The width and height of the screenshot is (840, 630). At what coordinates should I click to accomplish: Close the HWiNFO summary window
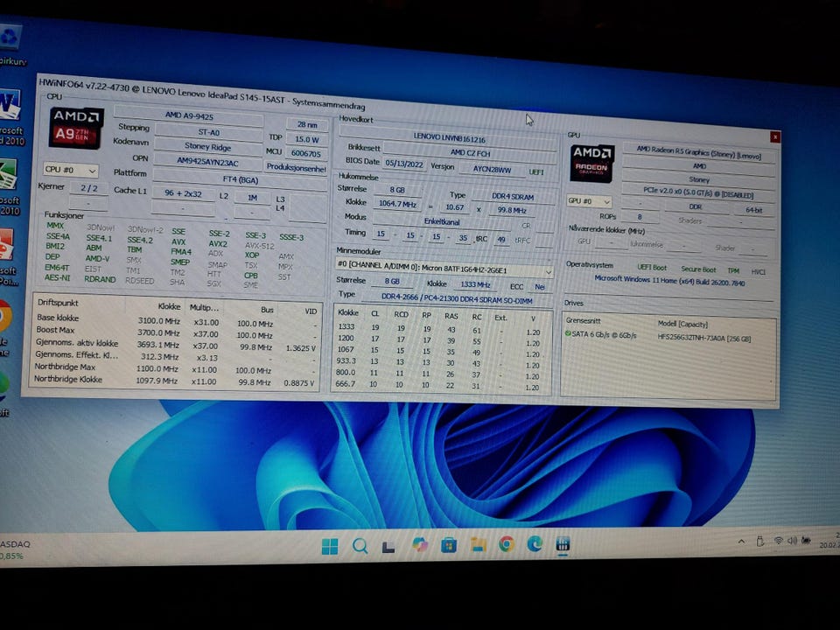coord(775,137)
